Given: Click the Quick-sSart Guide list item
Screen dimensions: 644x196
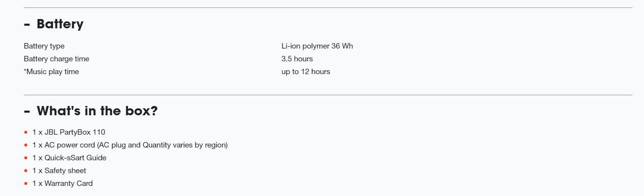Looking at the screenshot, I should click(x=69, y=158).
